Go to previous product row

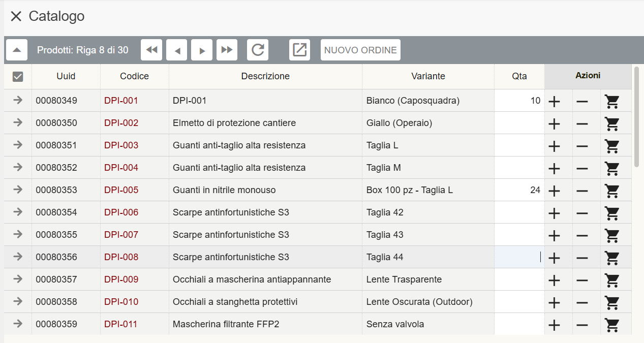[x=177, y=50]
